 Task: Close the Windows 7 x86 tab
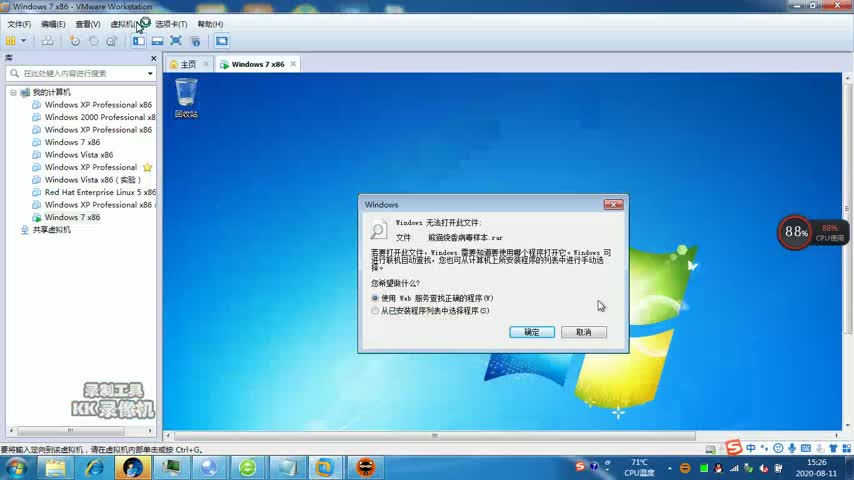(293, 64)
